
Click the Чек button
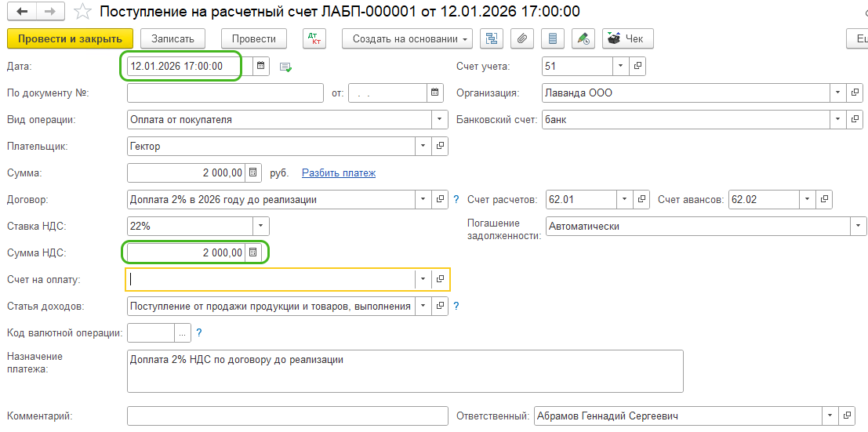627,38
